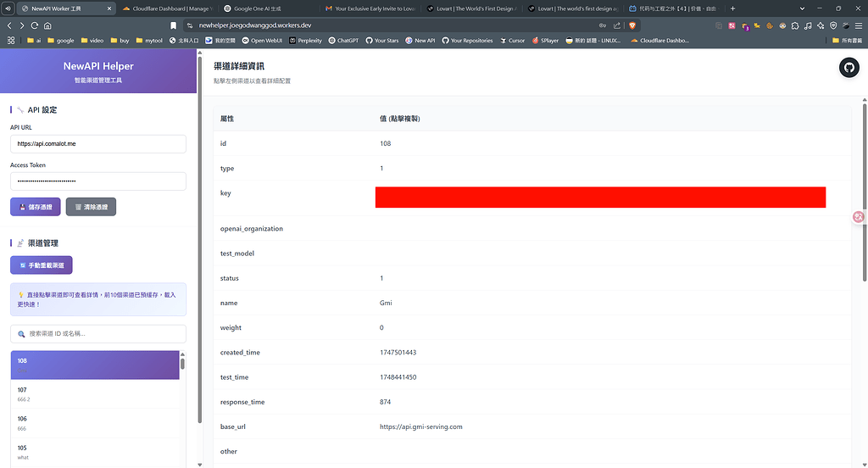Open the Open WebUI bookmark

(x=262, y=41)
